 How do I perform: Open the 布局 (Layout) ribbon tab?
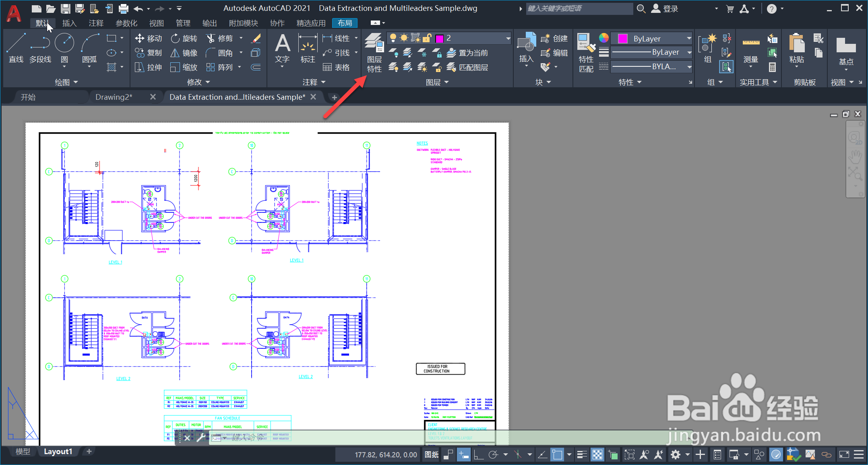(345, 23)
